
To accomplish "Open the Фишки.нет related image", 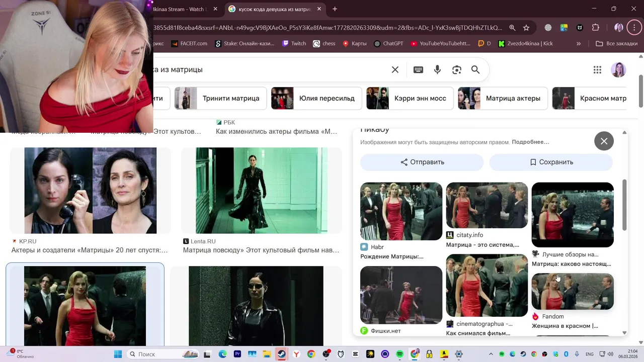I will coord(401,295).
